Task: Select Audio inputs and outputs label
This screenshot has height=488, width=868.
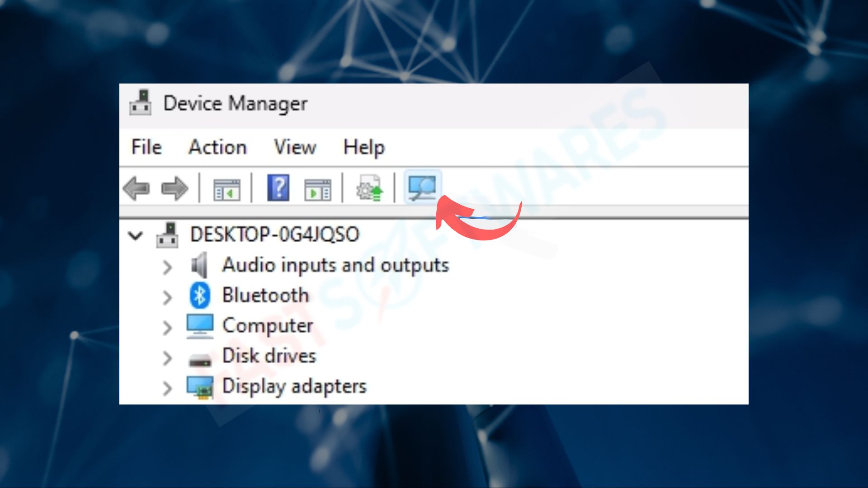Action: pos(335,265)
